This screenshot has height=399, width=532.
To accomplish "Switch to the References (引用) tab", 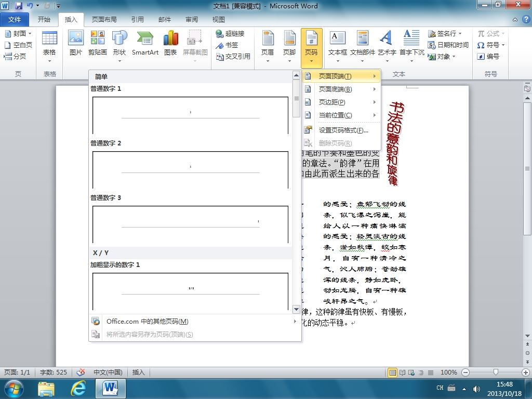I will pyautogui.click(x=137, y=20).
